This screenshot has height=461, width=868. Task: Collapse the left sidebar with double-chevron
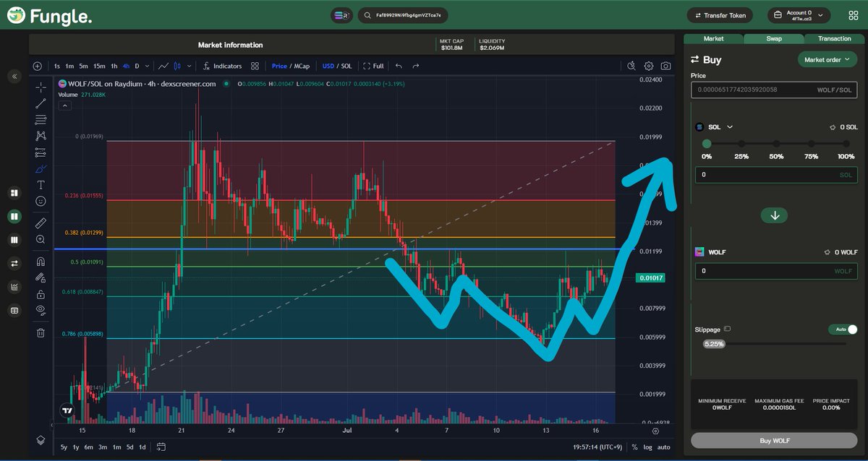click(x=14, y=76)
